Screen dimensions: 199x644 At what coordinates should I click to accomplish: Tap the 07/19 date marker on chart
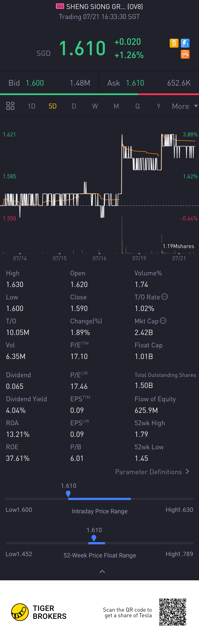(x=139, y=258)
